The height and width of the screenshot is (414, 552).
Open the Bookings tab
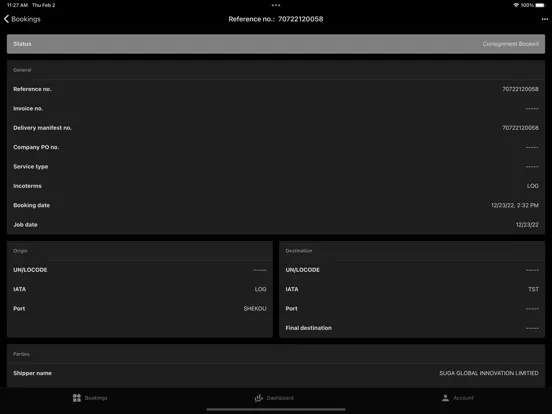pyautogui.click(x=90, y=398)
